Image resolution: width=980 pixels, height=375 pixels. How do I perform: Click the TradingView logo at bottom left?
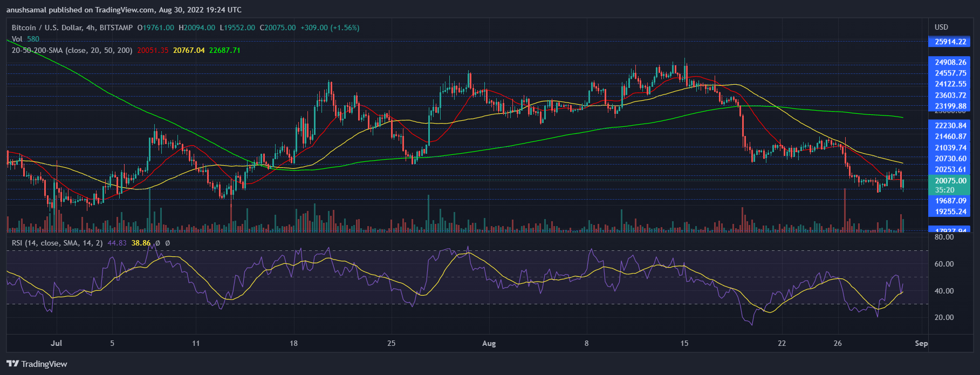(37, 364)
